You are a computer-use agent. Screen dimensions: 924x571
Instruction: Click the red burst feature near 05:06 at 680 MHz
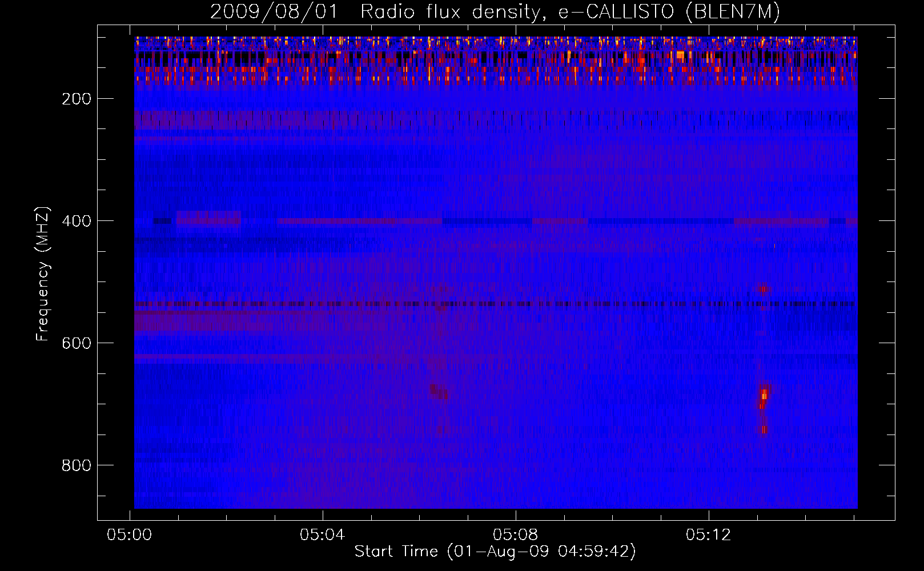[x=439, y=391]
